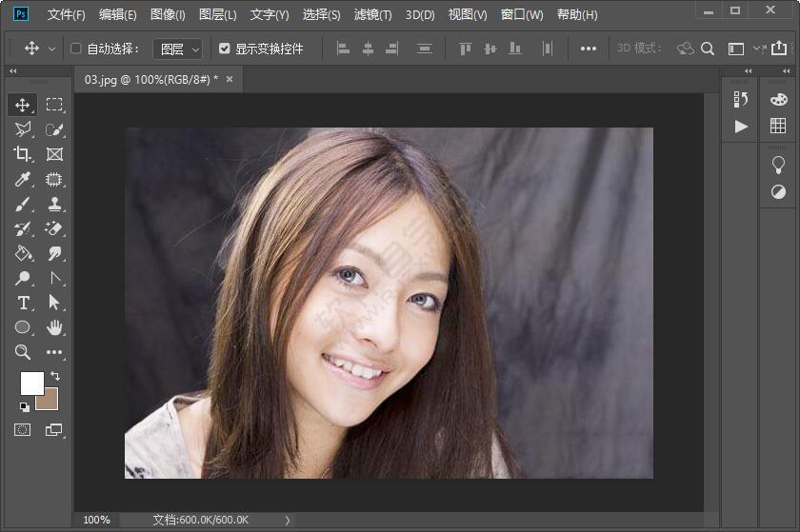Click the Photoshop Ps logo icon

(21, 13)
